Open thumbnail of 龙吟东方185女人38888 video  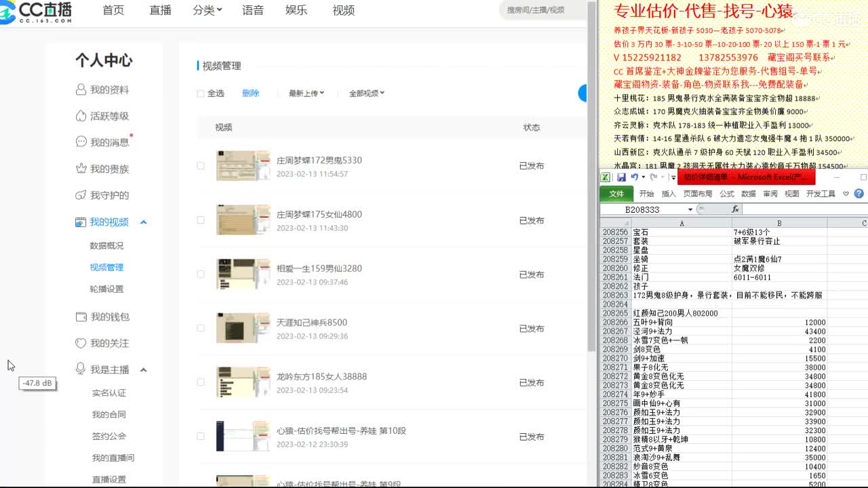point(243,382)
